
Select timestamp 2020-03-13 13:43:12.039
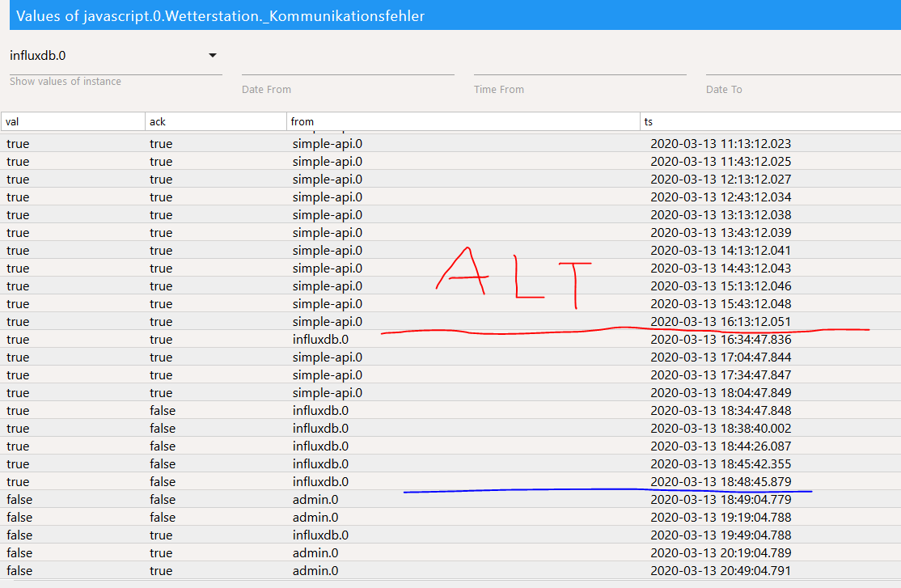[721, 233]
